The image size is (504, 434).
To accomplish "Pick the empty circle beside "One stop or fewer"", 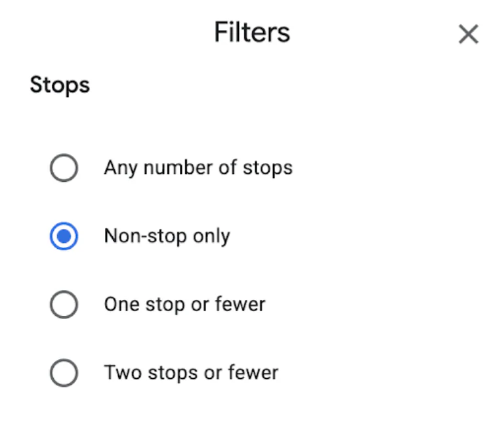I will [x=64, y=305].
